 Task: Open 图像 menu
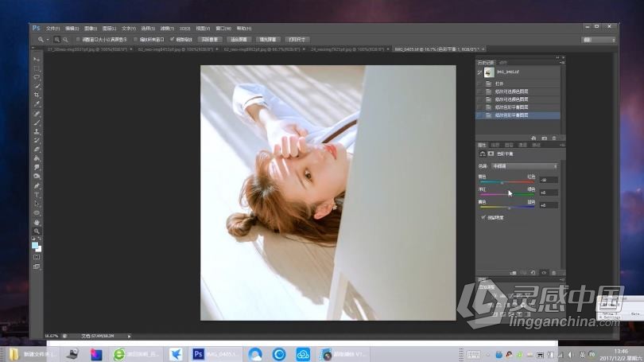[91, 29]
